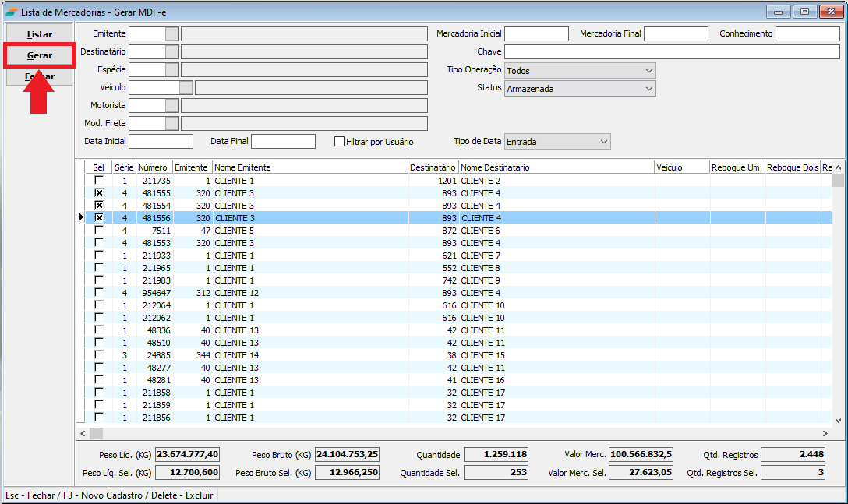
Task: Click the Motorista lookup button
Action: (x=172, y=105)
